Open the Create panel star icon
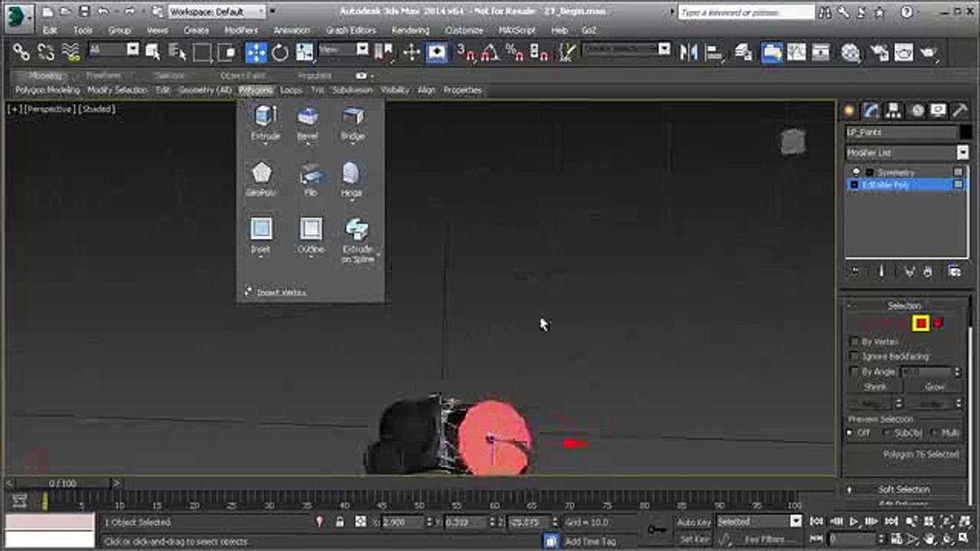 [x=849, y=111]
